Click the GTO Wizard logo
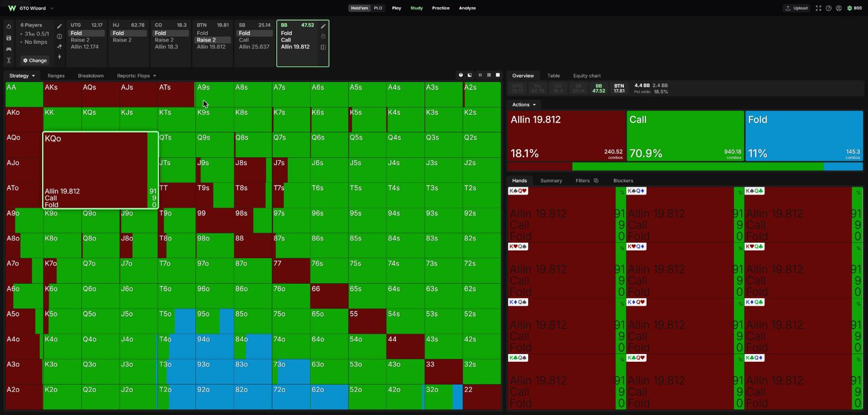868x415 pixels. (12, 8)
